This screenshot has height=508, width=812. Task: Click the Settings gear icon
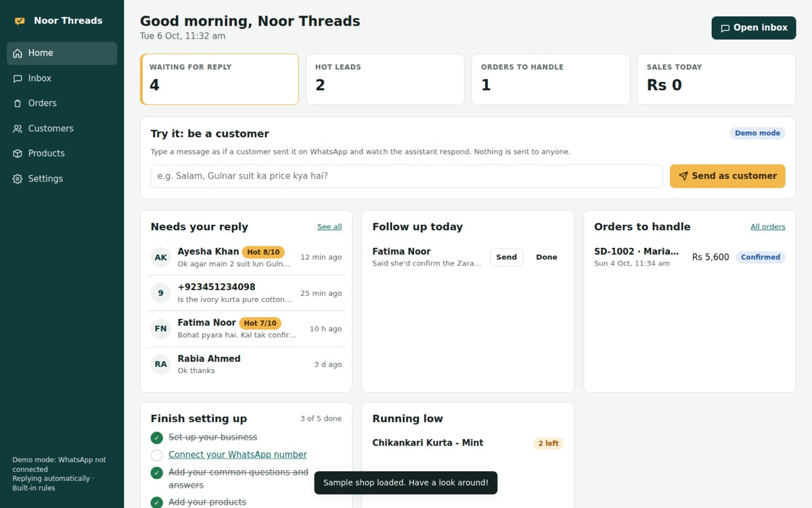click(x=18, y=179)
